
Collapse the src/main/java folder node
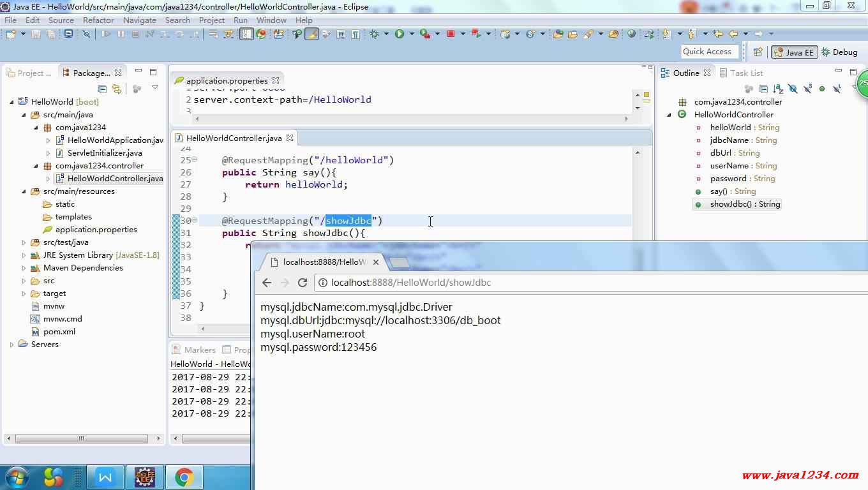click(24, 115)
